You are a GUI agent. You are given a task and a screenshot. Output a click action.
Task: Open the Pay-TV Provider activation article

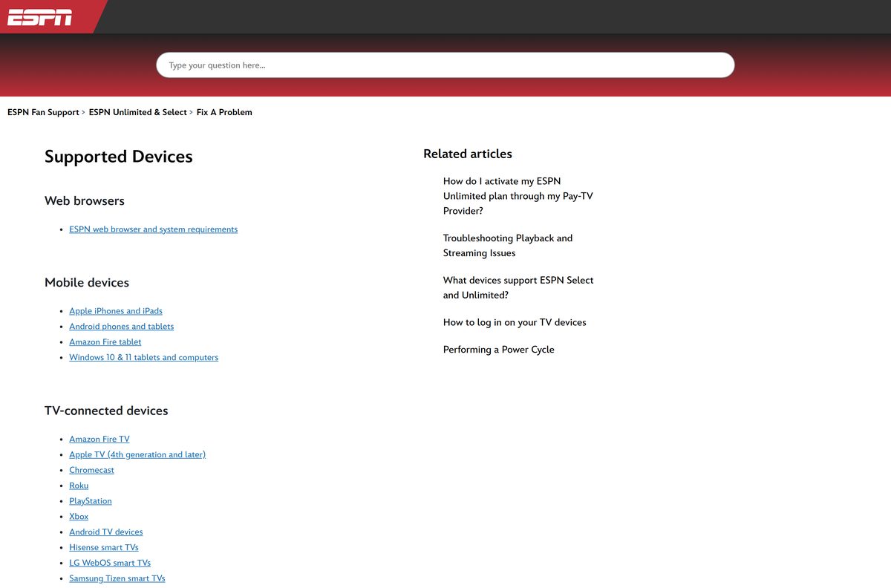click(x=518, y=196)
